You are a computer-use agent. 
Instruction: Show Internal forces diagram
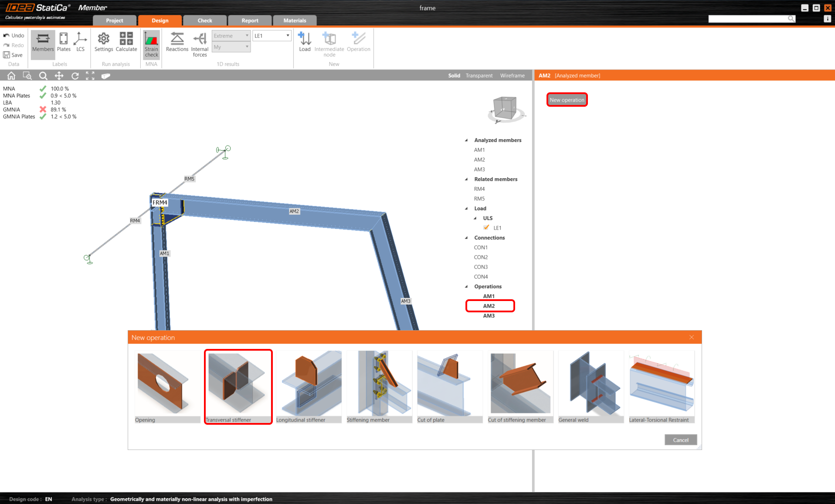[x=200, y=44]
